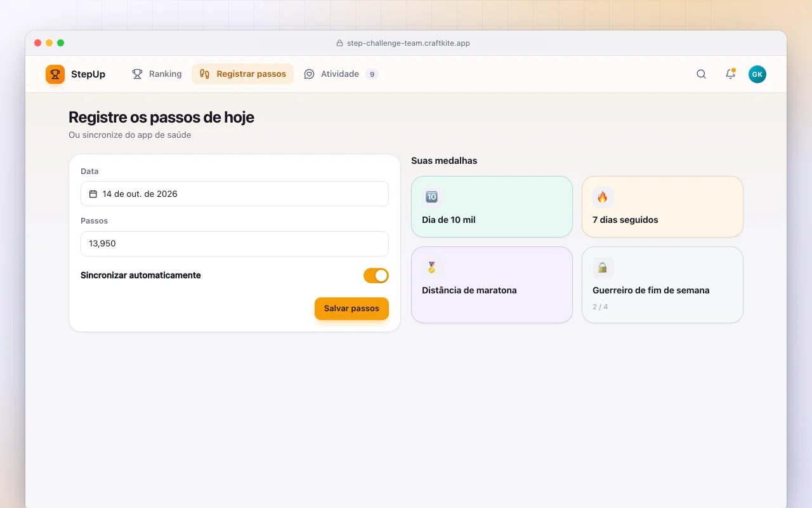Open notifications bell icon
812x508 pixels.
click(x=730, y=74)
